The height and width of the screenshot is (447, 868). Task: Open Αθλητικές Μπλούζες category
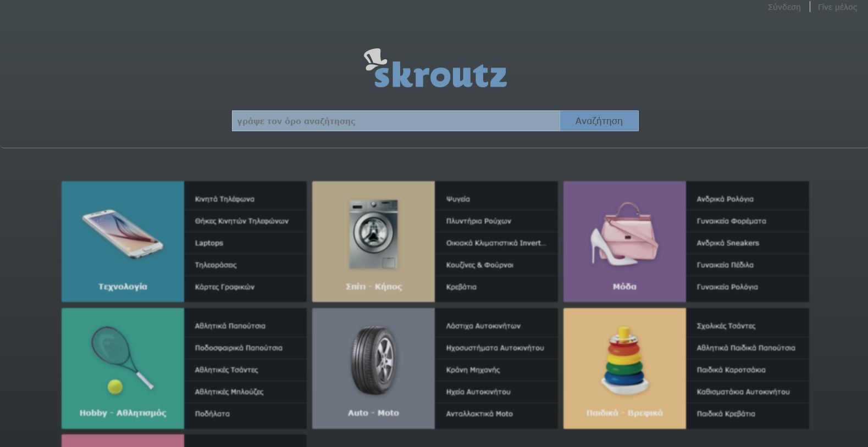click(229, 392)
